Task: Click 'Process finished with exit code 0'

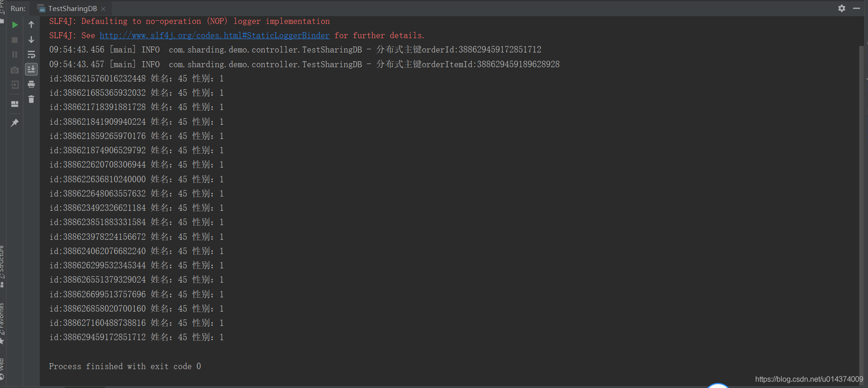Action: point(125,366)
